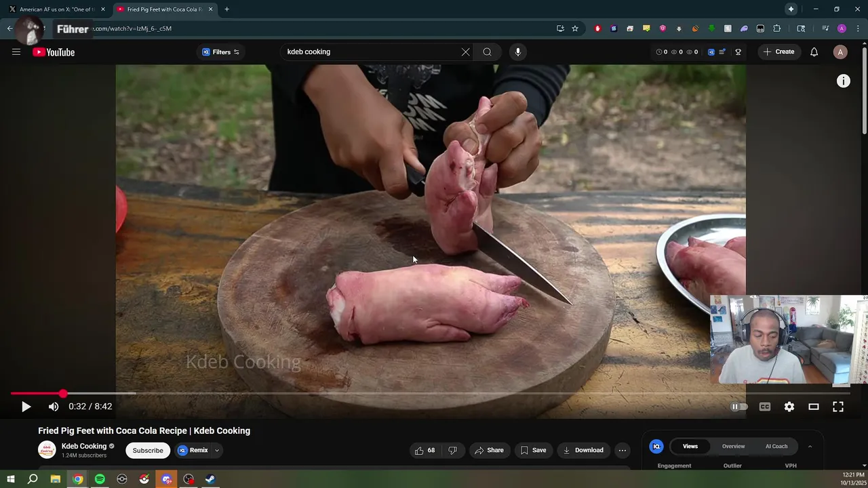The image size is (868, 488).
Task: Open the Chrome three-dot menu
Action: [x=858, y=28]
